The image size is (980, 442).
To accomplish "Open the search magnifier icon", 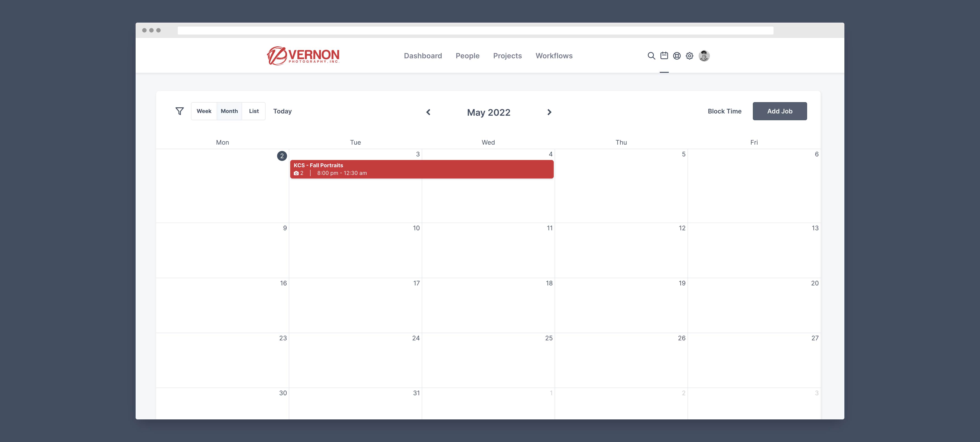I will pos(651,56).
